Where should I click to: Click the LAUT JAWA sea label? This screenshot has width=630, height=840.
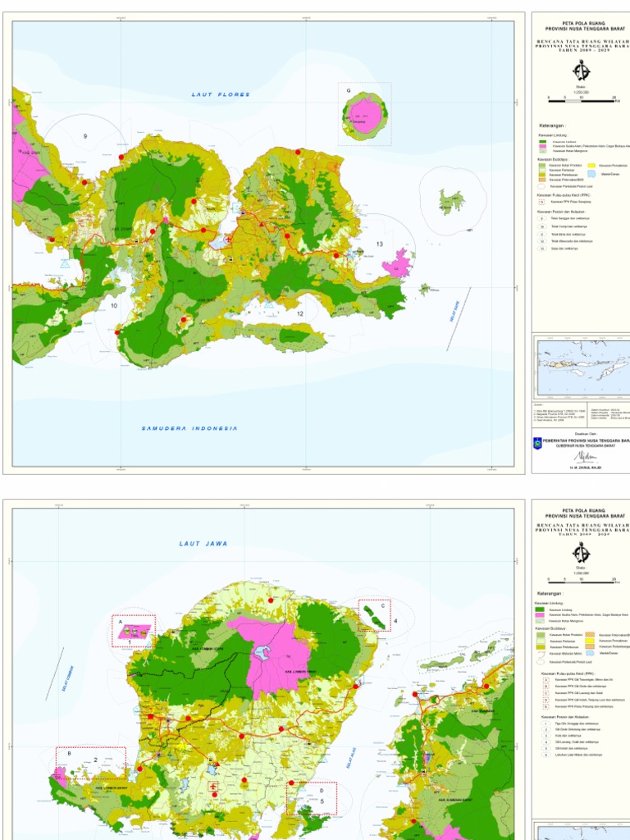point(203,544)
